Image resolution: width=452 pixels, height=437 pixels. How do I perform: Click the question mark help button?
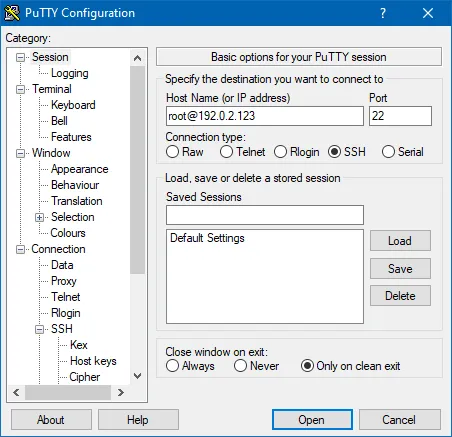point(383,13)
